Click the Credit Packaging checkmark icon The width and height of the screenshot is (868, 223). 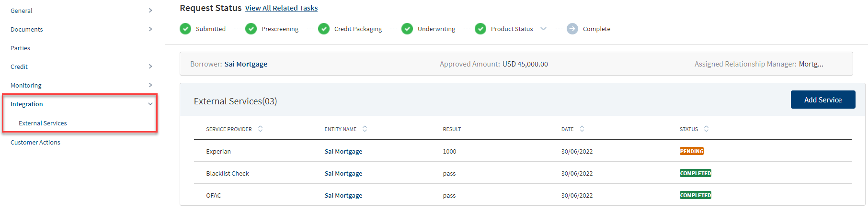pos(324,29)
